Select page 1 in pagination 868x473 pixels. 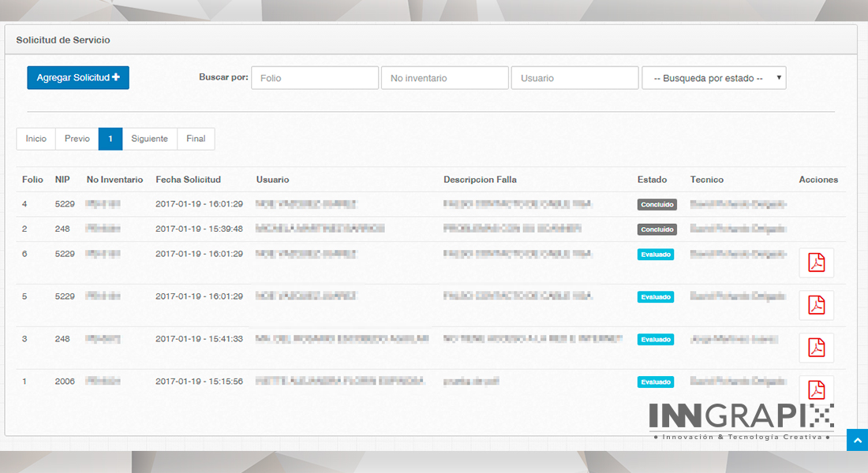coord(110,139)
